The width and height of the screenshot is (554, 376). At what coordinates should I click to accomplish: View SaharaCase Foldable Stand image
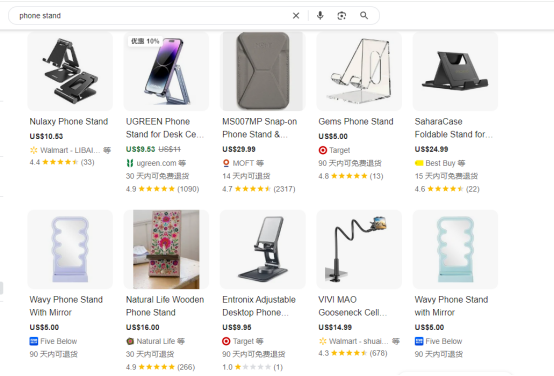pyautogui.click(x=455, y=71)
